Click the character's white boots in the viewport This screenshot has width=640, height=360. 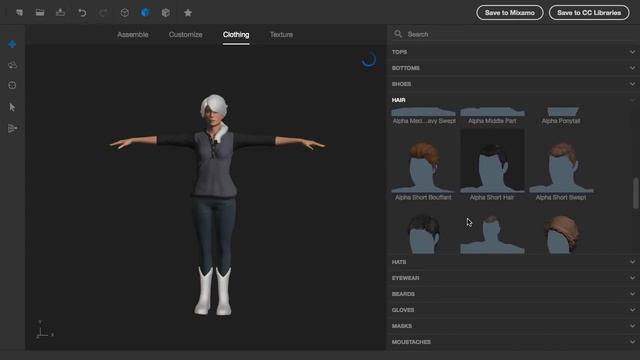(x=213, y=291)
